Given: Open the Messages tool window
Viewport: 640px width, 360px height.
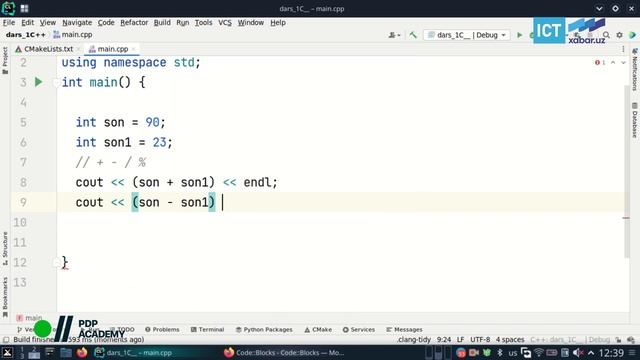Looking at the screenshot, I should pos(404,329).
